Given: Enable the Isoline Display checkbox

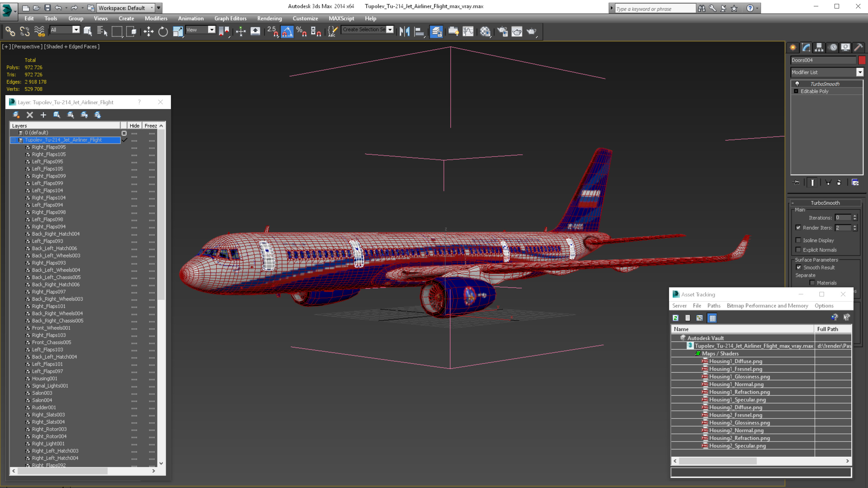Looking at the screenshot, I should coord(798,240).
